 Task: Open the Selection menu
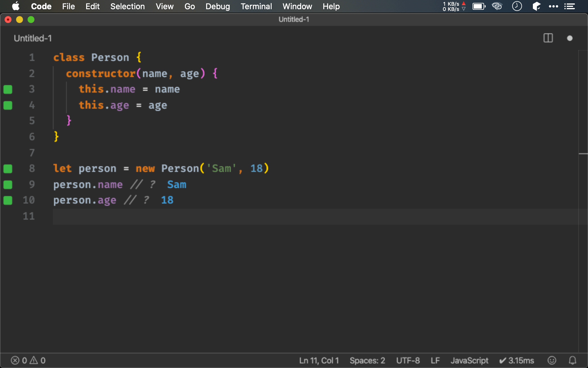coord(127,6)
